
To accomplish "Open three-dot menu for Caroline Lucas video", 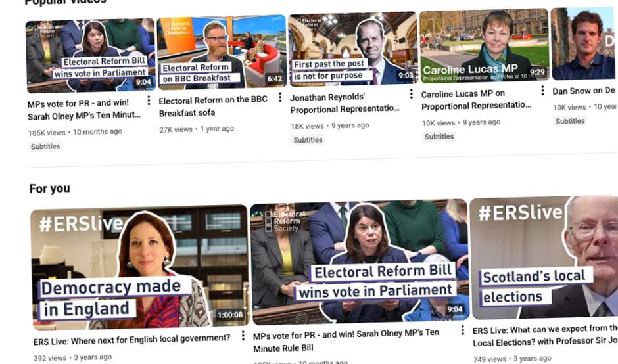I will click(x=542, y=91).
